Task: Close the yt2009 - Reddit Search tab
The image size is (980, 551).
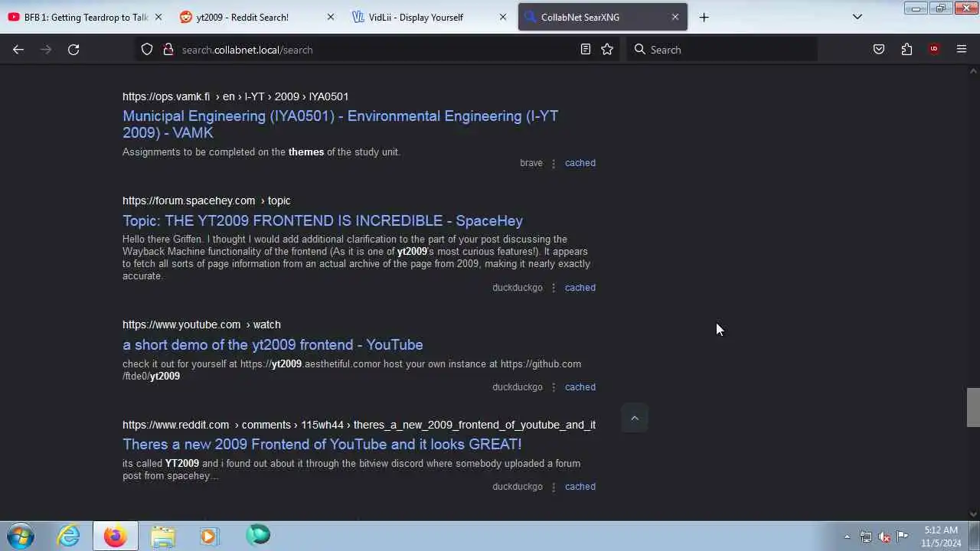Action: [x=331, y=17]
